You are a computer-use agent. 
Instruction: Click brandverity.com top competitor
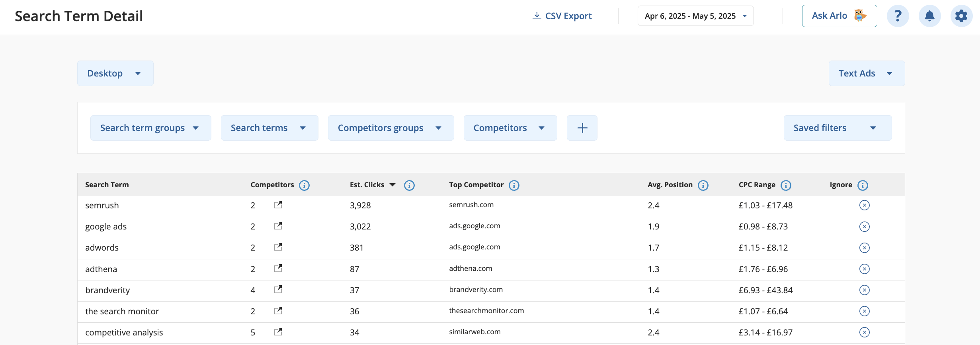[x=476, y=290]
